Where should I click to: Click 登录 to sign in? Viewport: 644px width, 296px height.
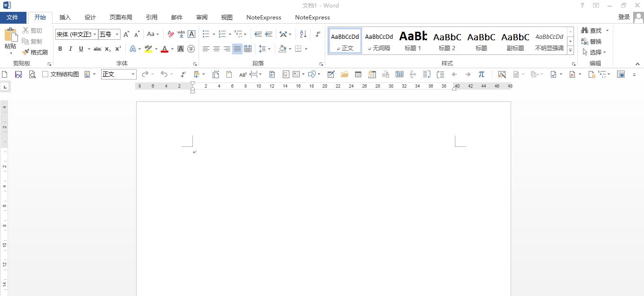pos(624,17)
